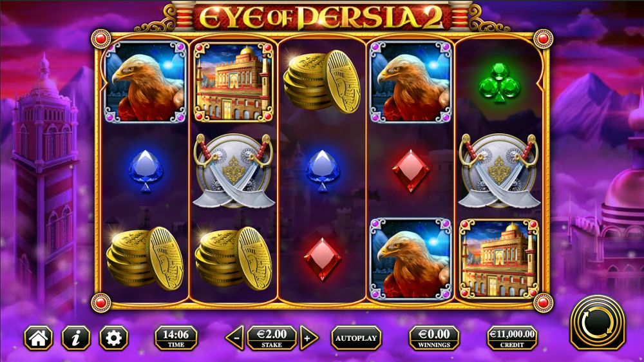Viewport: 644px width, 362px height.
Task: Spin the reels with round button
Action: click(598, 323)
